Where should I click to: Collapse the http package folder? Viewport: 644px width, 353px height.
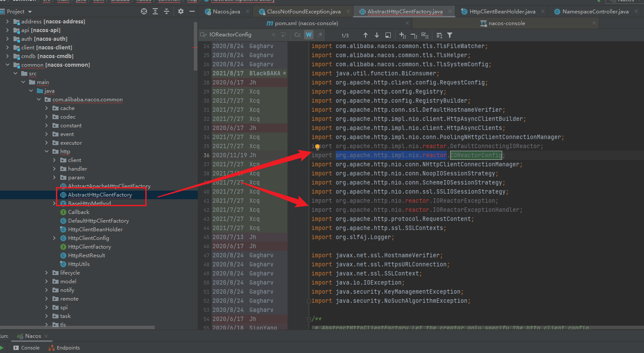(x=46, y=151)
